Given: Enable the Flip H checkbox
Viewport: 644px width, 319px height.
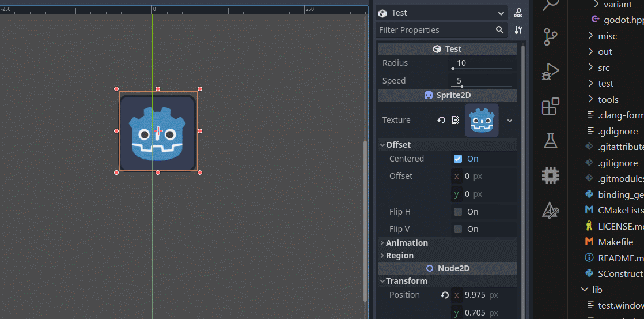Looking at the screenshot, I should pyautogui.click(x=458, y=212).
